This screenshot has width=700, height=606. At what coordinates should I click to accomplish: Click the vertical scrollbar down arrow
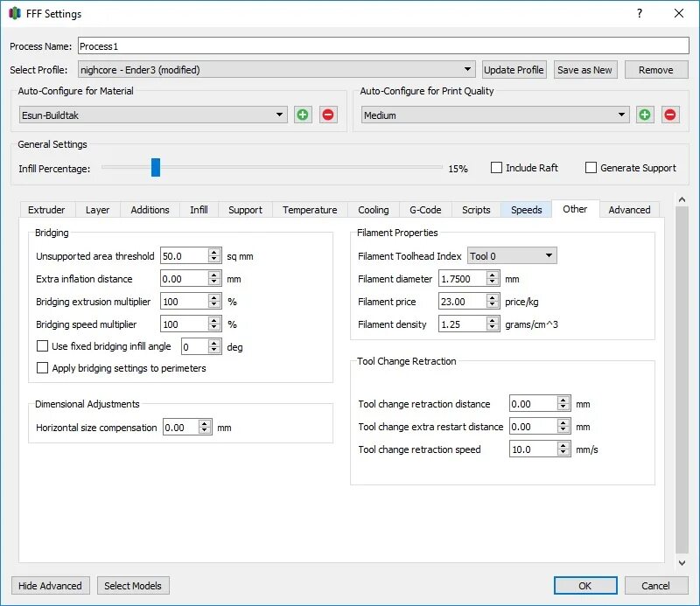pyautogui.click(x=682, y=563)
